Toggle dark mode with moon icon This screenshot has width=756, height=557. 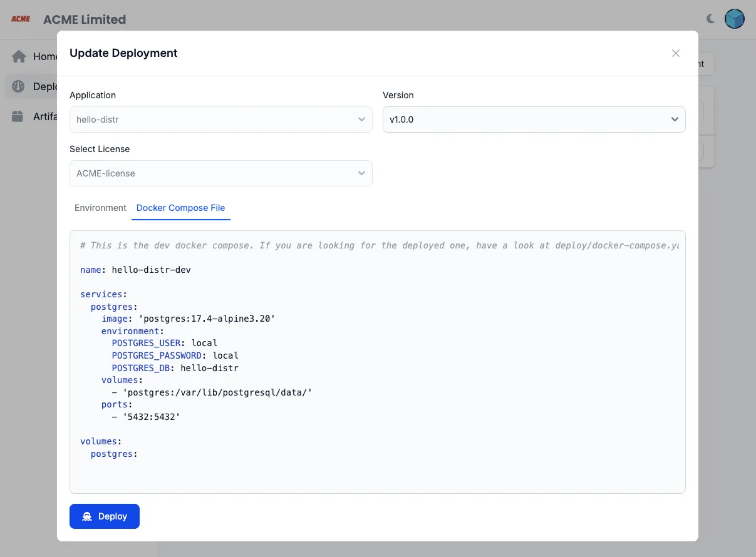pos(710,19)
